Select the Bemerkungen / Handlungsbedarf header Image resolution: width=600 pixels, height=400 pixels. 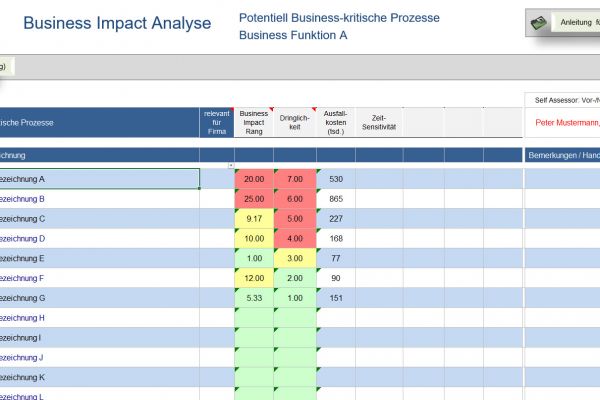(x=562, y=156)
